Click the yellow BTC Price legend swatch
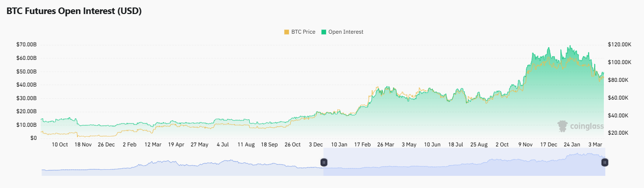Image resolution: width=644 pixels, height=188 pixels. (x=287, y=32)
